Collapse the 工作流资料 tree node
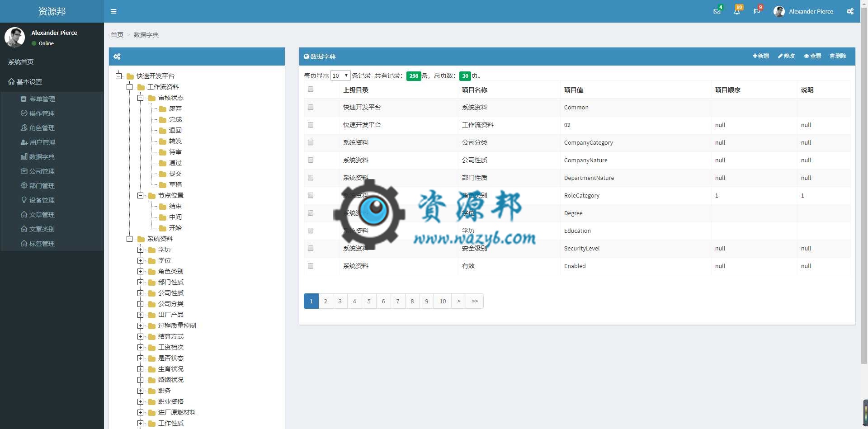The height and width of the screenshot is (429, 868). click(130, 87)
